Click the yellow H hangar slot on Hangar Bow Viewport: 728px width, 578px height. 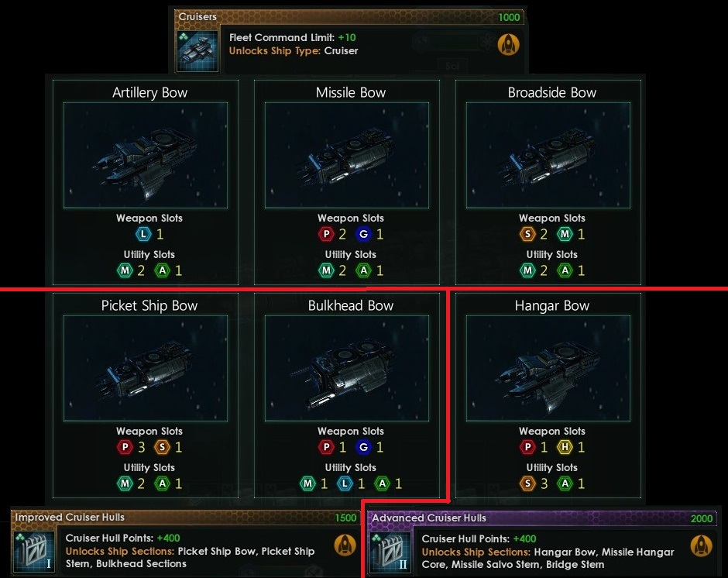(x=565, y=447)
